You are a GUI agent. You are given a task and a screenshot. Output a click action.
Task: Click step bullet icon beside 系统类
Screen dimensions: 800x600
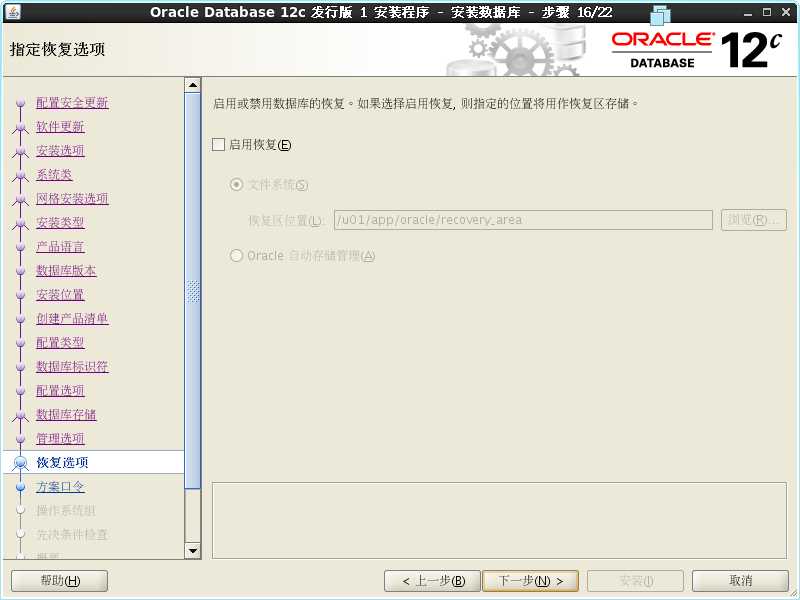click(20, 175)
